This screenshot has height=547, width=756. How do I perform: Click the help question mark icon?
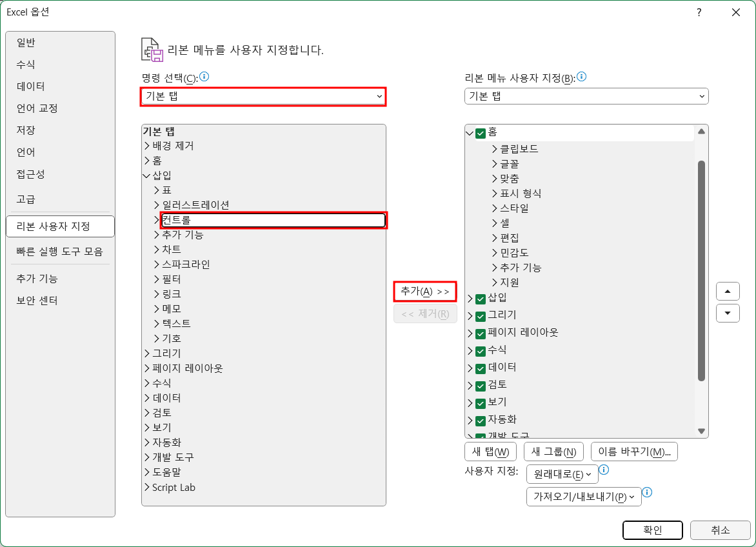699,12
